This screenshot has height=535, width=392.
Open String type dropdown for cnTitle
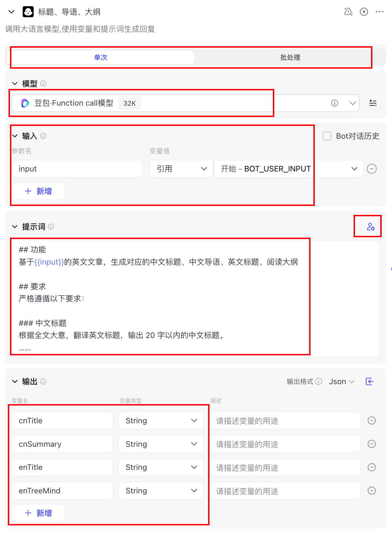[161, 420]
